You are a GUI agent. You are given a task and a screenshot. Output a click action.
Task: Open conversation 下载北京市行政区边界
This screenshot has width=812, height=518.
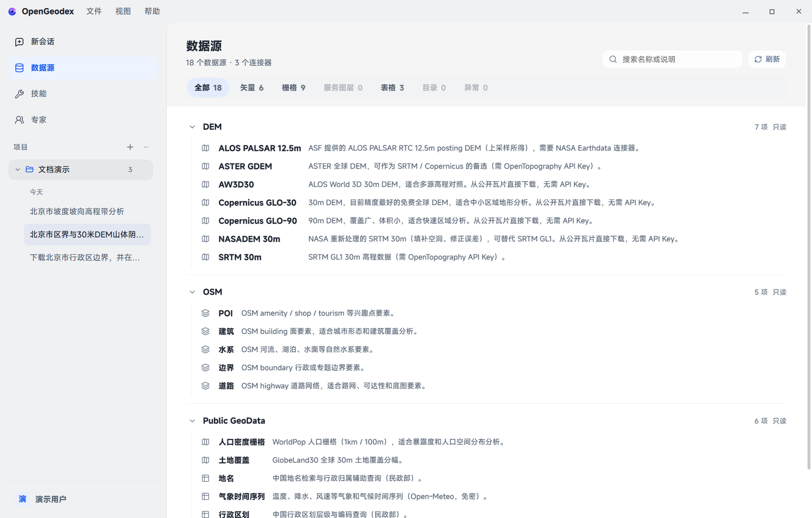[x=87, y=258]
